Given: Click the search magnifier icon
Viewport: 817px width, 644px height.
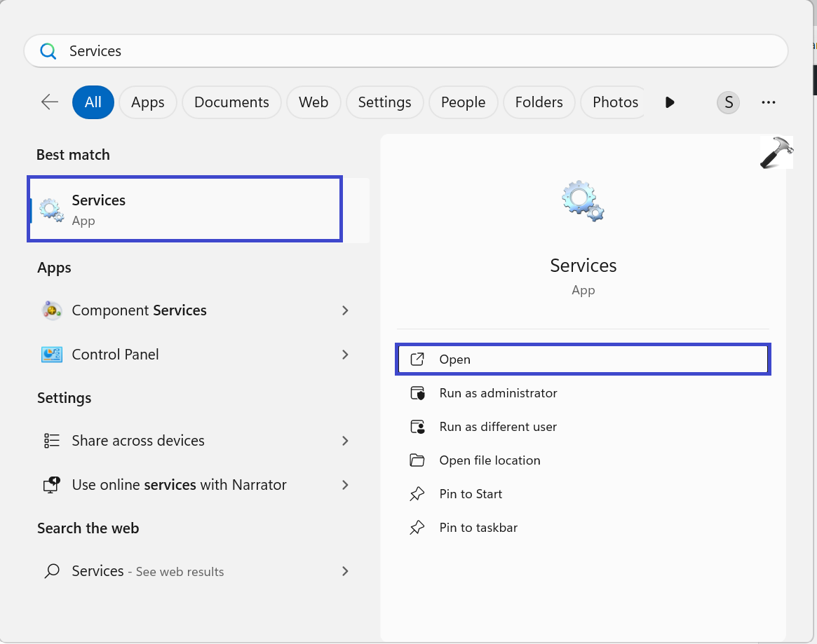Looking at the screenshot, I should (x=48, y=51).
